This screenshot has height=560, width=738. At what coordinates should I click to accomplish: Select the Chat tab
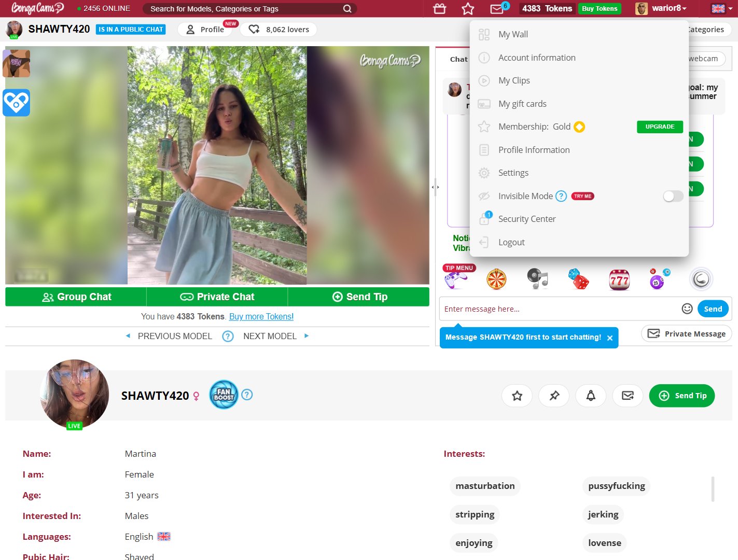(458, 59)
